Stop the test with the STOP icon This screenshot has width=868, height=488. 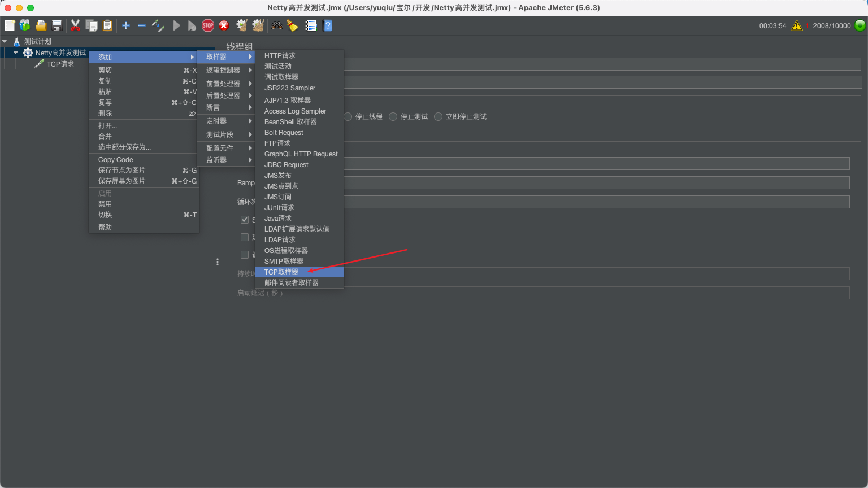click(208, 25)
